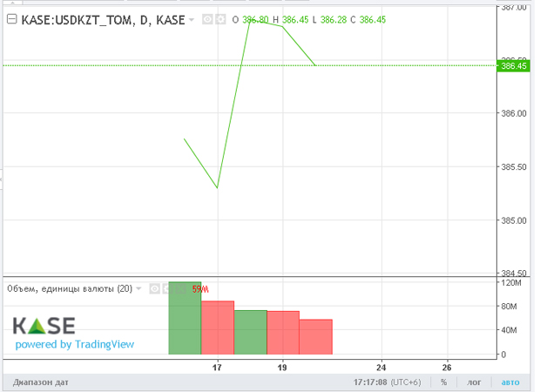Open the 17:17:08 (UTC+6) timezone menu
Viewport: 540px width, 392px height.
coord(387,382)
